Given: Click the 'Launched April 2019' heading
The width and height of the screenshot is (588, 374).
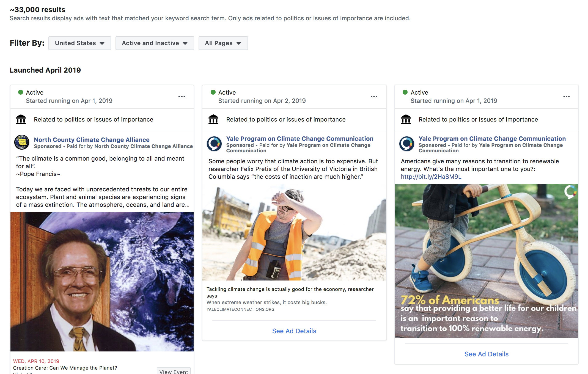Looking at the screenshot, I should pyautogui.click(x=45, y=70).
